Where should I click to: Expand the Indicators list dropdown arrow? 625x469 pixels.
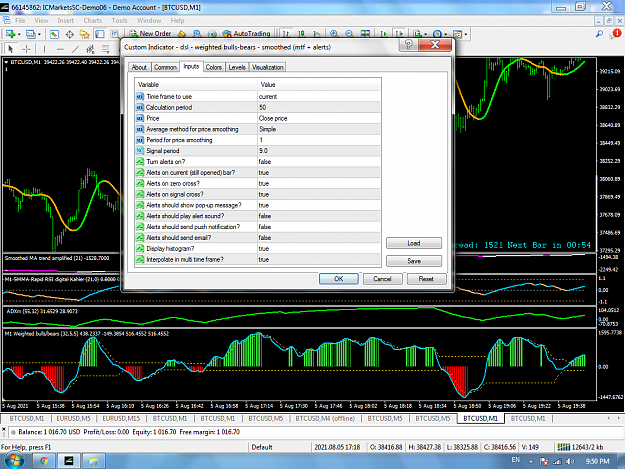[425, 34]
